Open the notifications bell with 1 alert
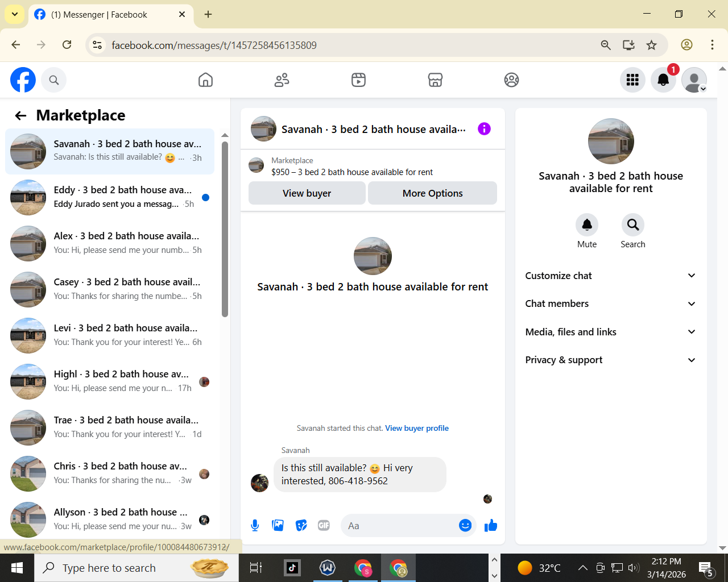 663,80
